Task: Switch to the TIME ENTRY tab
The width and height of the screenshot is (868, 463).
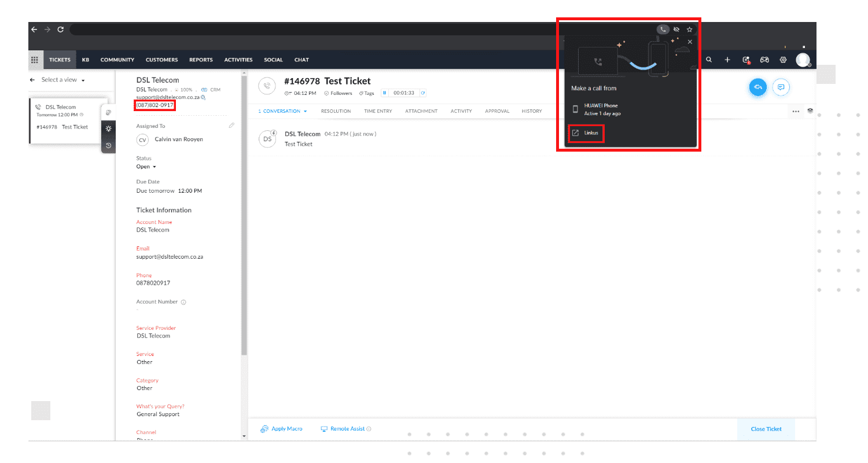Action: (x=378, y=111)
